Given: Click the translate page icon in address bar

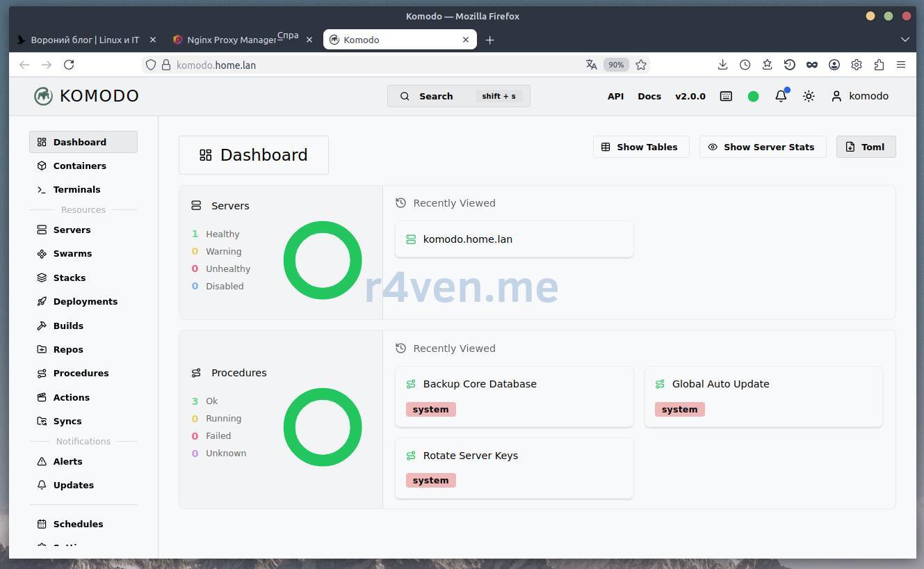Looking at the screenshot, I should tap(591, 65).
